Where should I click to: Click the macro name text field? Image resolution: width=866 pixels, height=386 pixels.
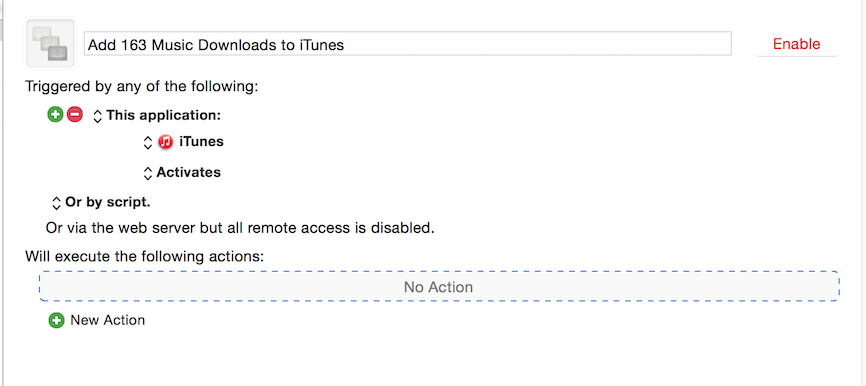[x=408, y=44]
